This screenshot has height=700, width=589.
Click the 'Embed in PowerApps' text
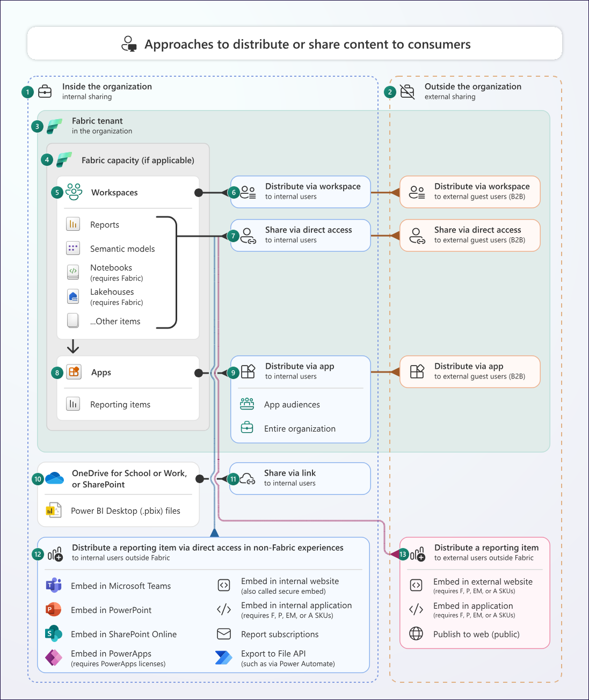coord(111,653)
